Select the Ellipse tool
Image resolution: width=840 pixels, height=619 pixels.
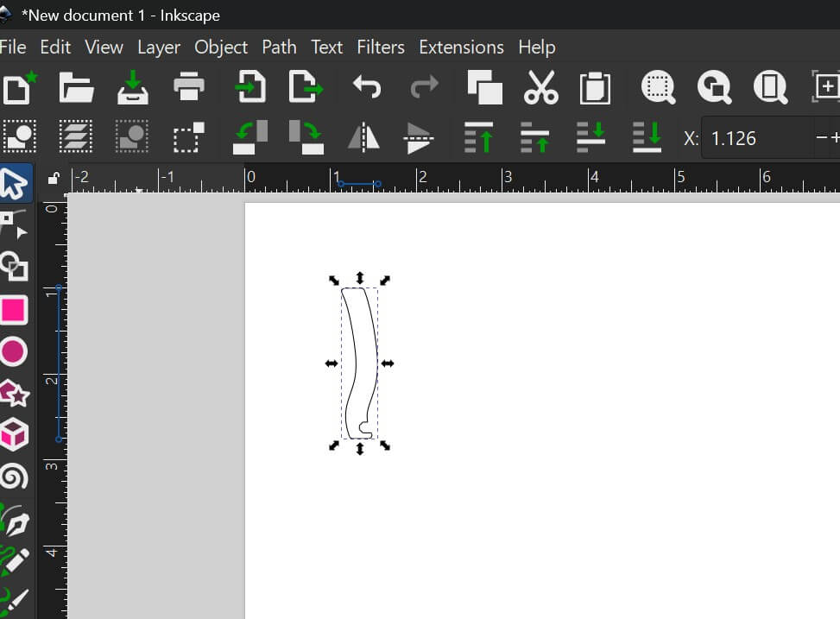click(x=14, y=351)
